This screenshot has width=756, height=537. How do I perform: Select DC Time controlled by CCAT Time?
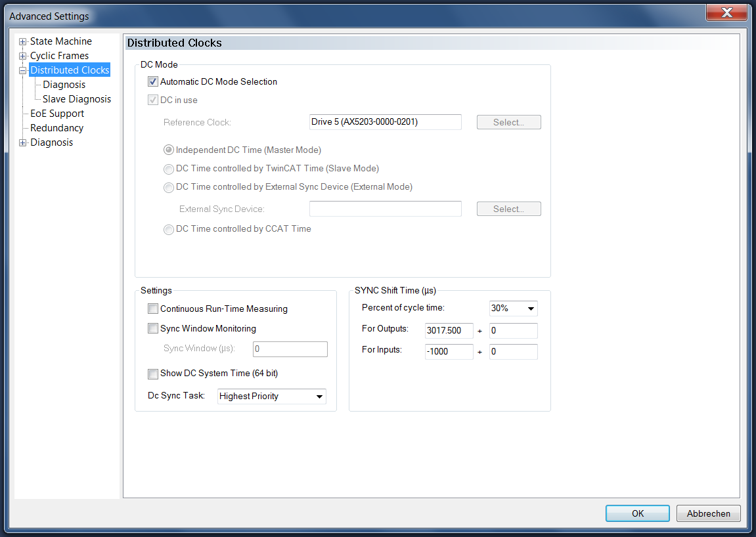tap(168, 229)
